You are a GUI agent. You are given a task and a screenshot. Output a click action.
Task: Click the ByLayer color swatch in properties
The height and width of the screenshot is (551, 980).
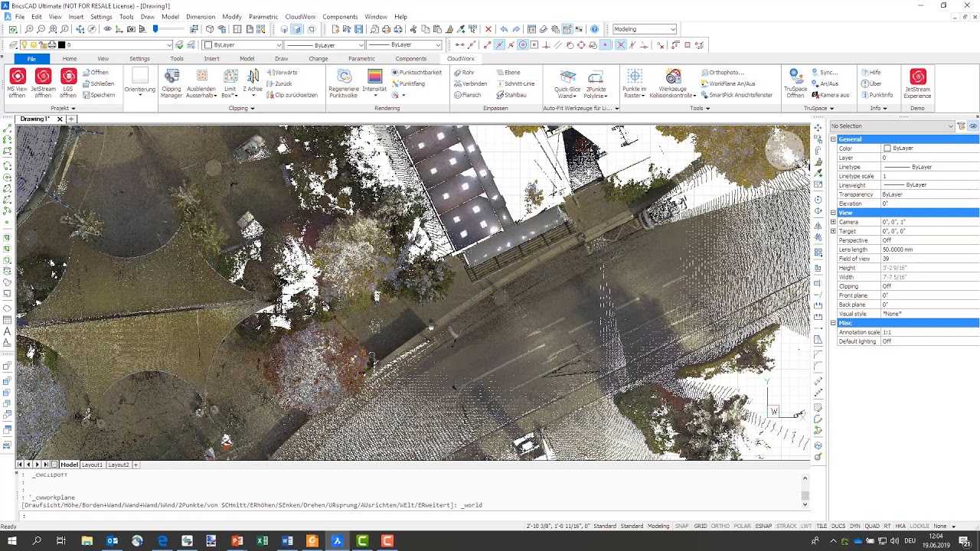pyautogui.click(x=887, y=148)
